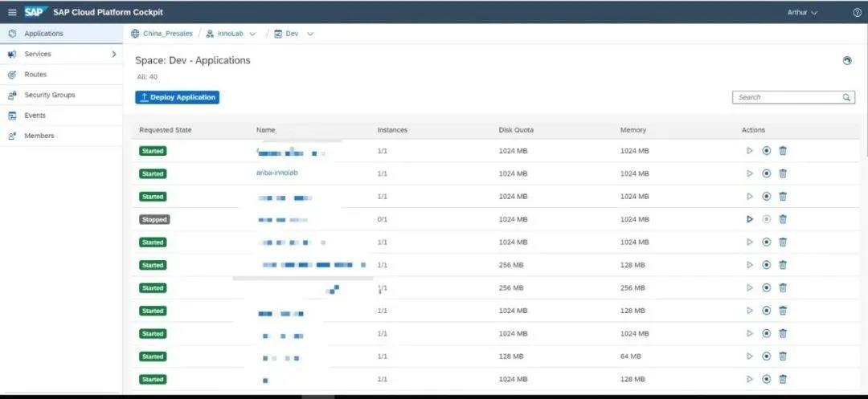This screenshot has width=868, height=399.
Task: Open the hamburger navigation menu
Action: [12, 12]
